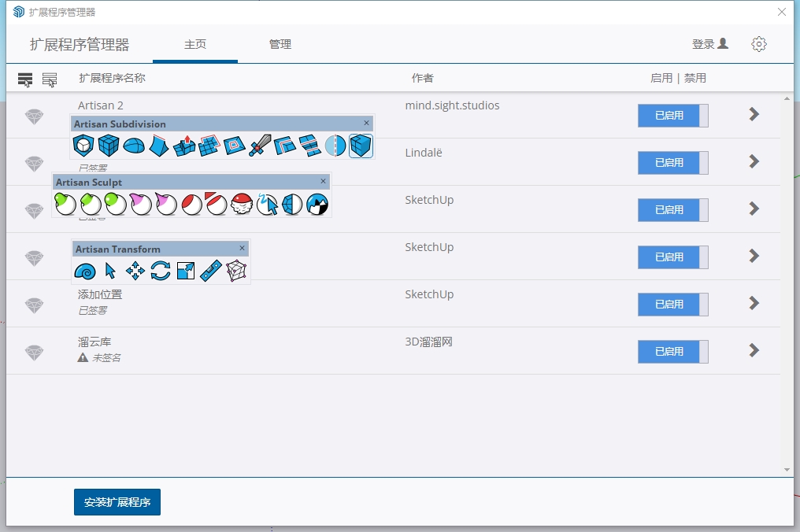Click the half-circle mirror icon in Artisan Subdivision
This screenshot has height=532, width=800.
335,146
